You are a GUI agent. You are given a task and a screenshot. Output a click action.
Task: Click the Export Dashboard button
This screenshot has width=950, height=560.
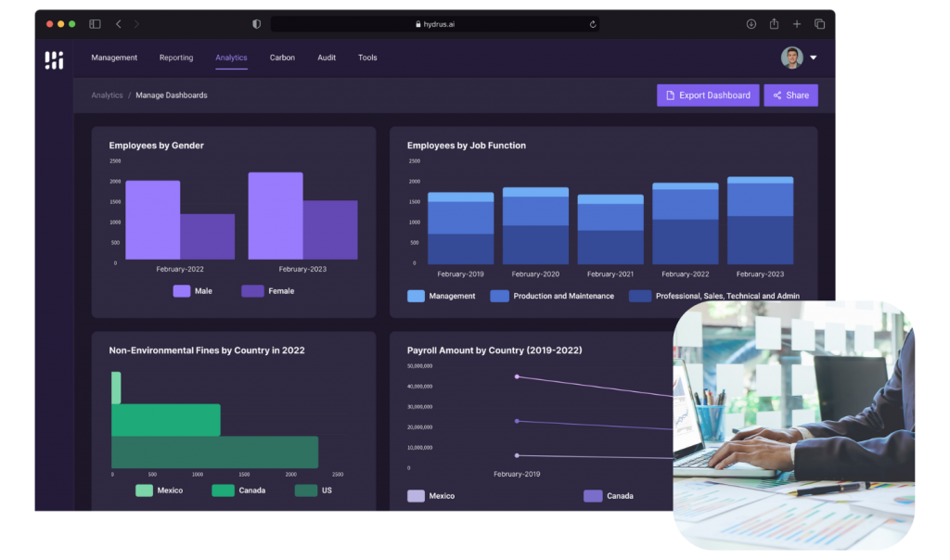708,95
